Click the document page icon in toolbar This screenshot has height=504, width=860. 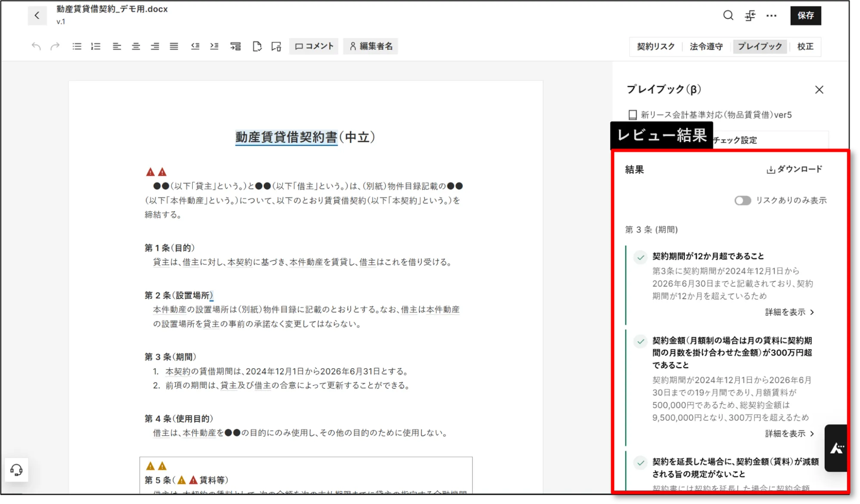click(257, 46)
